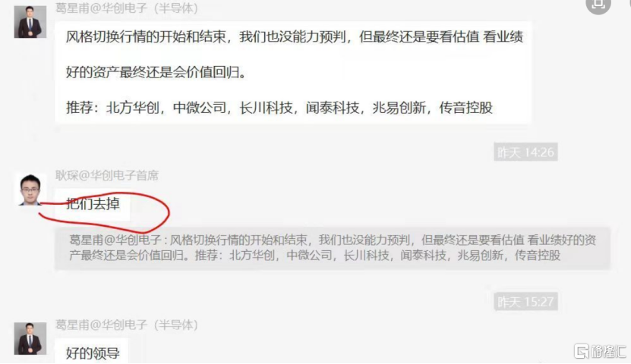Screen dimensions: 631x364
Task: Click the second line of the quoted gray message
Action: click(314, 256)
